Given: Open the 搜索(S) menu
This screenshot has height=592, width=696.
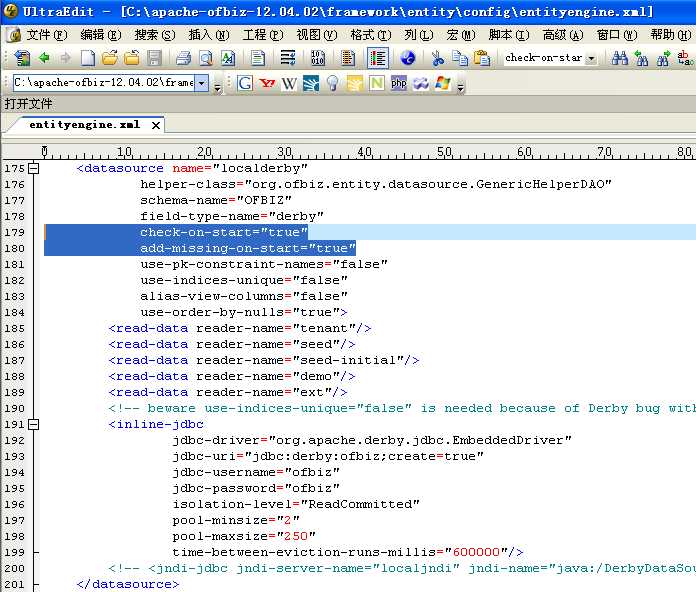Looking at the screenshot, I should [x=154, y=35].
